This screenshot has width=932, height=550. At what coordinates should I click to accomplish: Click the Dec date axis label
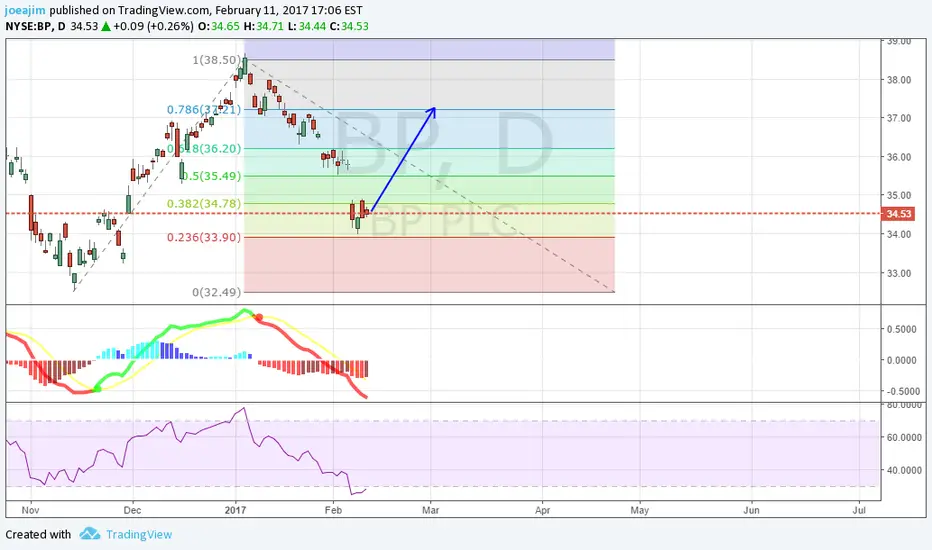point(133,510)
